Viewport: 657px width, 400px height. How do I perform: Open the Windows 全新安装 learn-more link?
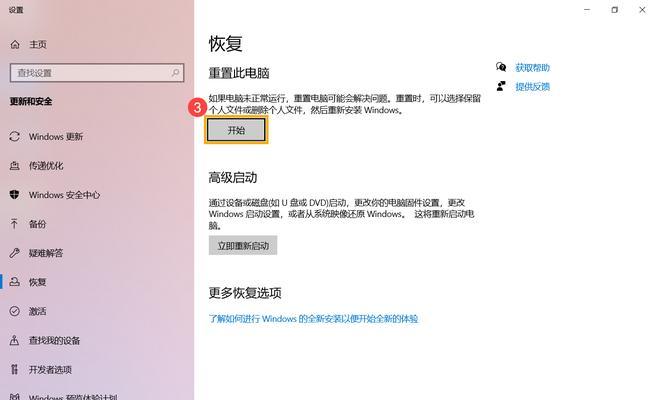tap(313, 319)
